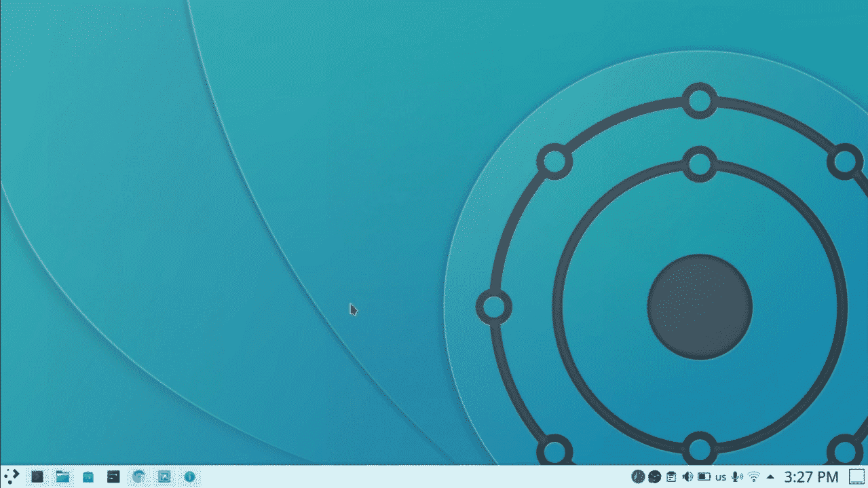Open the file manager folder icon
This screenshot has width=868, height=488.
click(x=62, y=476)
